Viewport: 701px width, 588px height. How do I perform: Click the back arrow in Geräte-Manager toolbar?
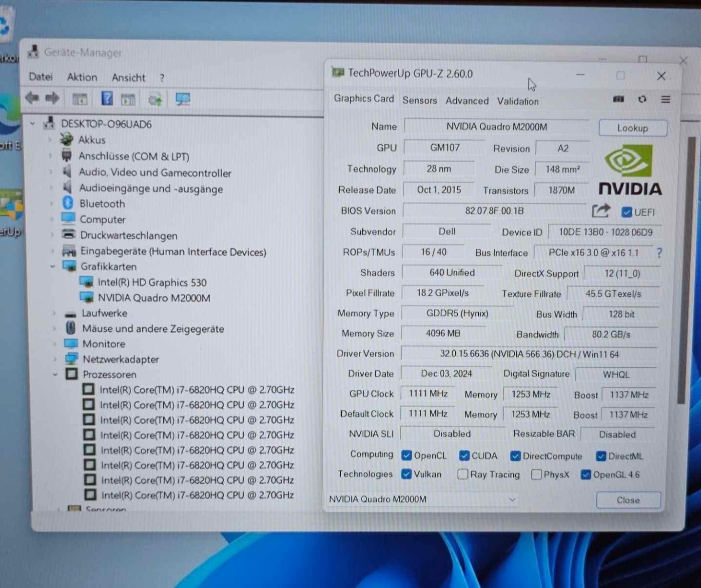32,98
